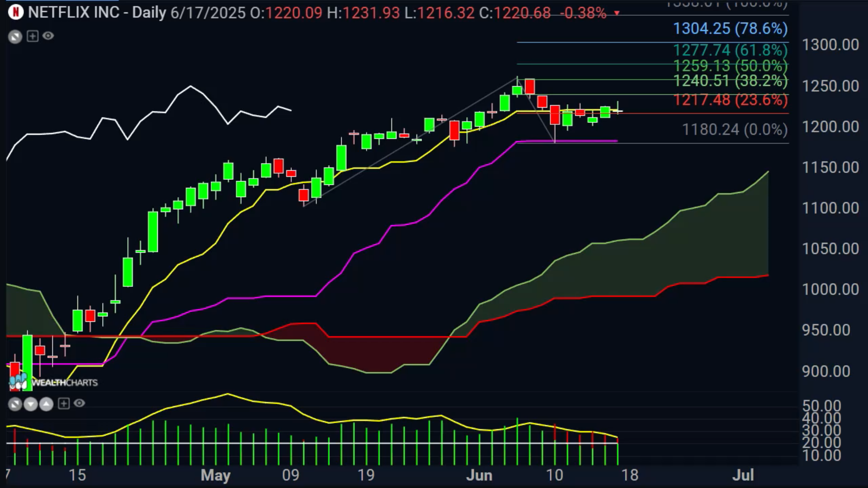The height and width of the screenshot is (488, 868).
Task: Toggle visibility of lower pane indicators
Action: (x=80, y=403)
